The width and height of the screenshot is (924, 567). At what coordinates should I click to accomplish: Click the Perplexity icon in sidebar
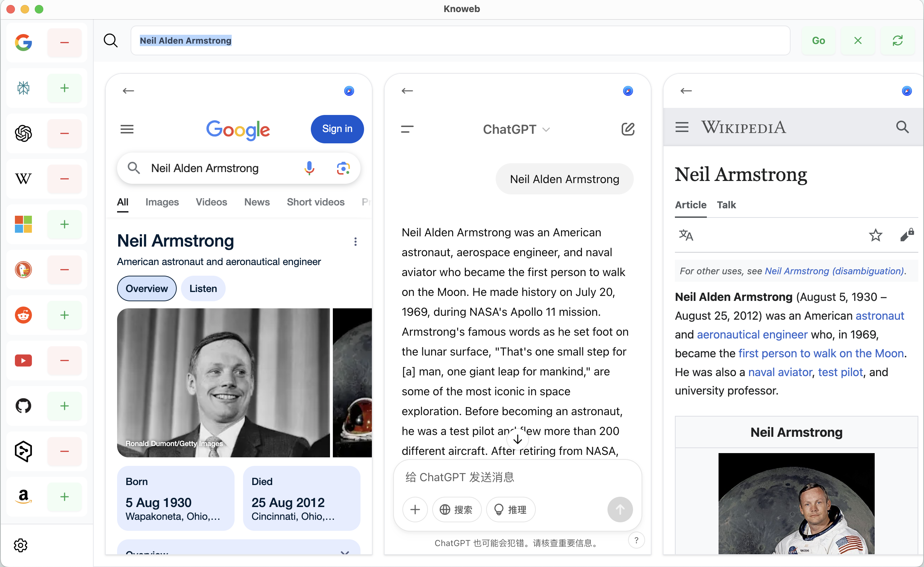tap(23, 88)
